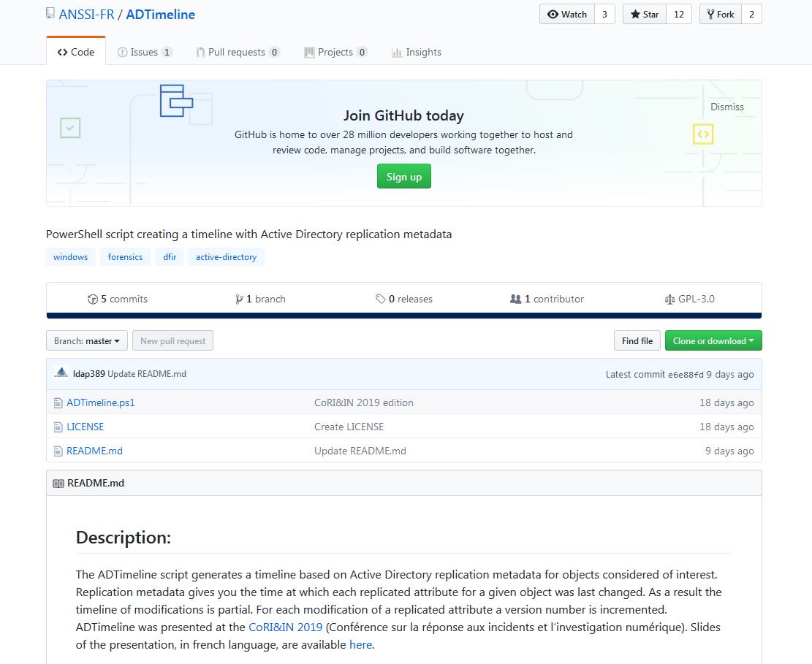The image size is (812, 664).
Task: Click the fork icon on Fork button
Action: (710, 15)
